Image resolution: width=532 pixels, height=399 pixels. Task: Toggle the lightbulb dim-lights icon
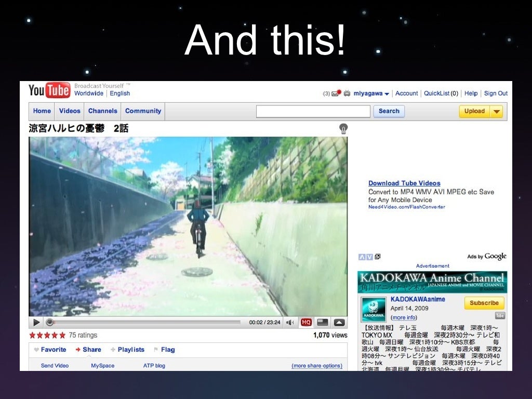coord(343,129)
